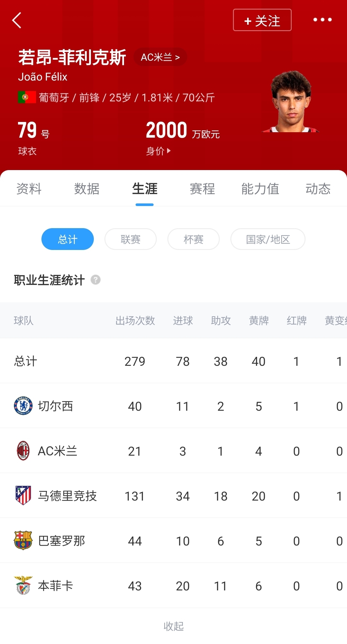The width and height of the screenshot is (347, 644).
Task: Tap the AC Milan club crest
Action: (x=23, y=451)
